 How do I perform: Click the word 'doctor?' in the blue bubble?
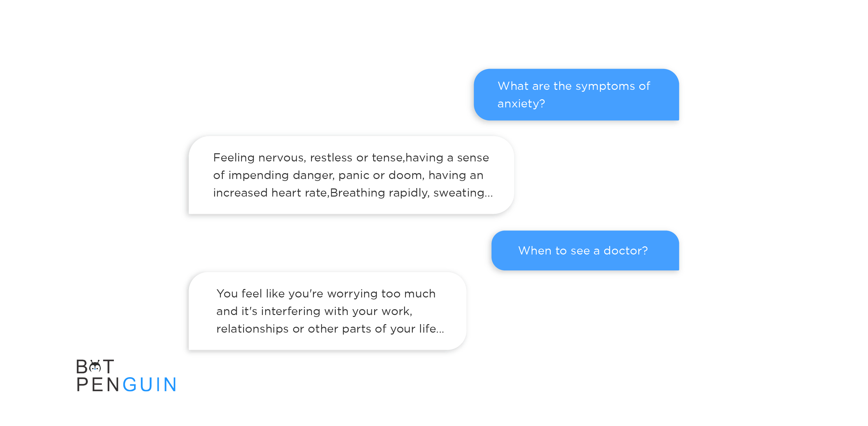click(625, 251)
